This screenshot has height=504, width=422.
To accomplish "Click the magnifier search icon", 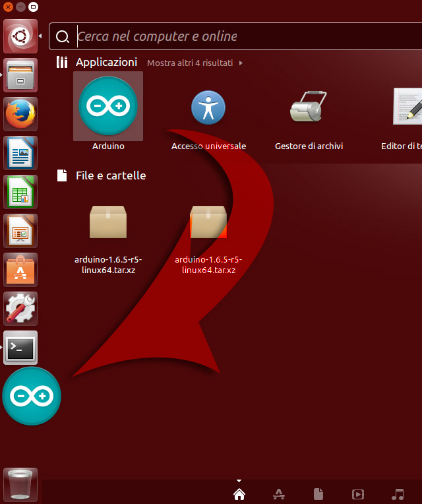I will [x=62, y=37].
